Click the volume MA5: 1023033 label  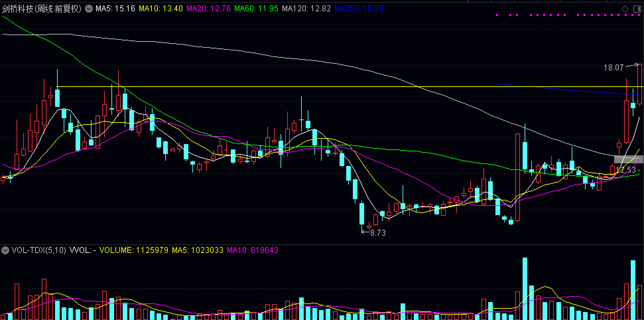click(x=197, y=250)
